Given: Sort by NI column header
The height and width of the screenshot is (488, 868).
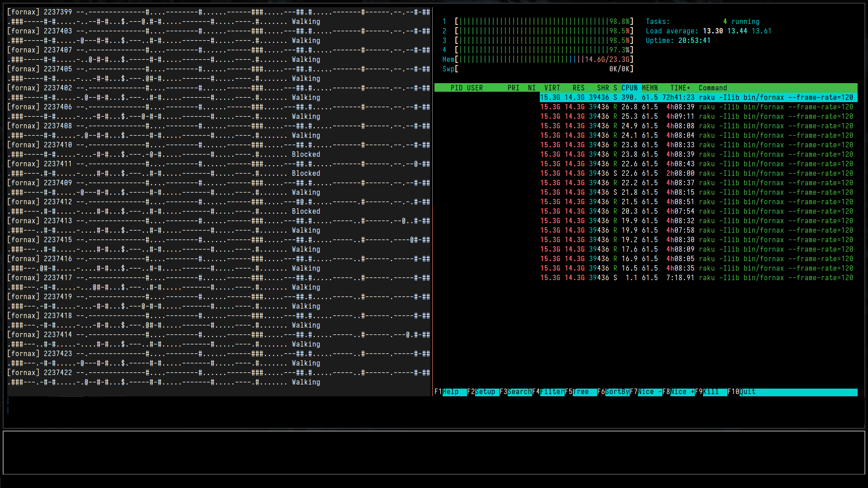Looking at the screenshot, I should coord(532,88).
